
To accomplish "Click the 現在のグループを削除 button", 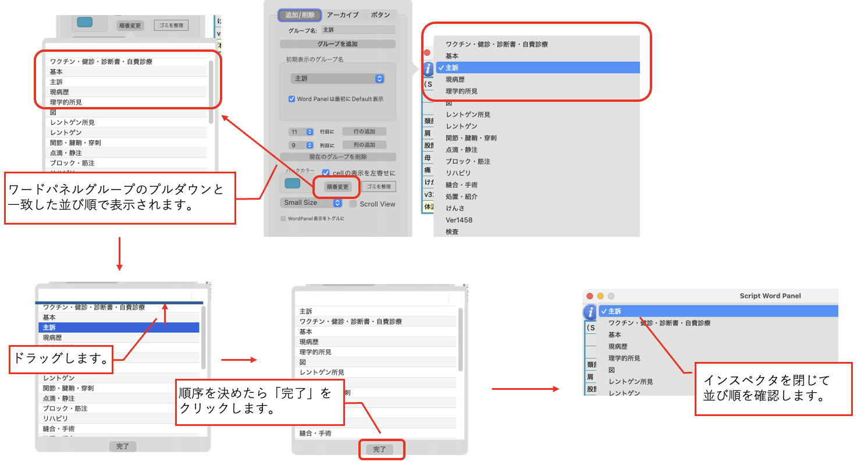I will coord(337,157).
